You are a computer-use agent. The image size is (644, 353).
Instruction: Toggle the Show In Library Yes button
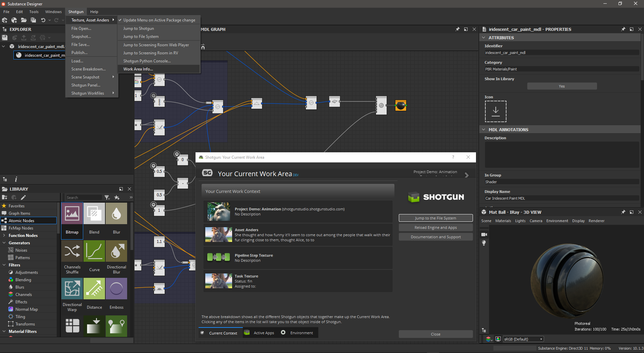point(562,86)
